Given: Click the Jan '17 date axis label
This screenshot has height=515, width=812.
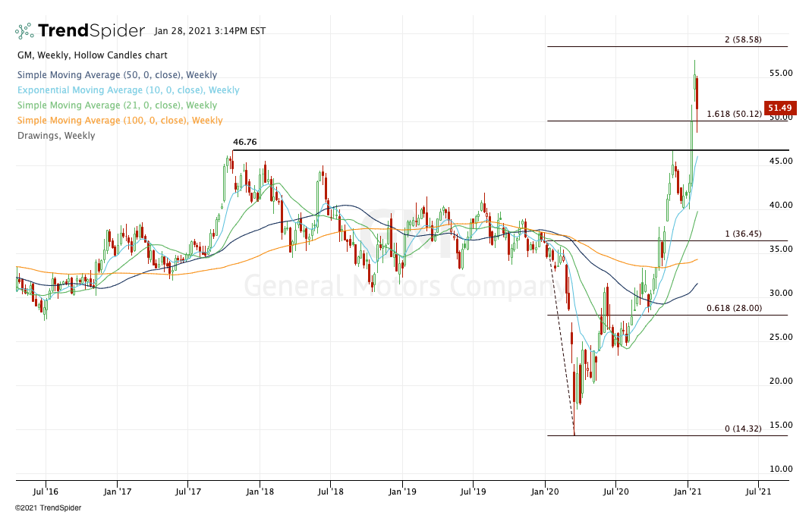Looking at the screenshot, I should coord(117,491).
